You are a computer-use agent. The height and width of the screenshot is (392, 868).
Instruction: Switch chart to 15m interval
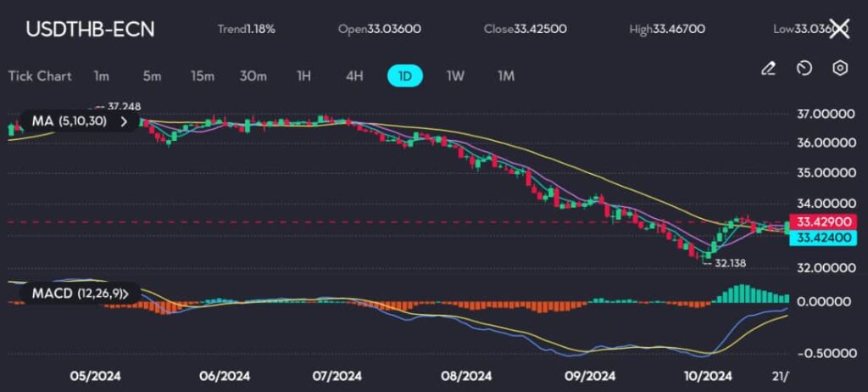point(202,76)
